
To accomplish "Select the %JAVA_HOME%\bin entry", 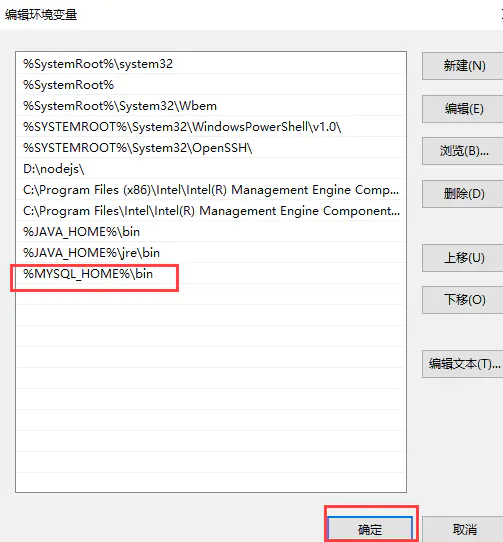I will [x=211, y=232].
